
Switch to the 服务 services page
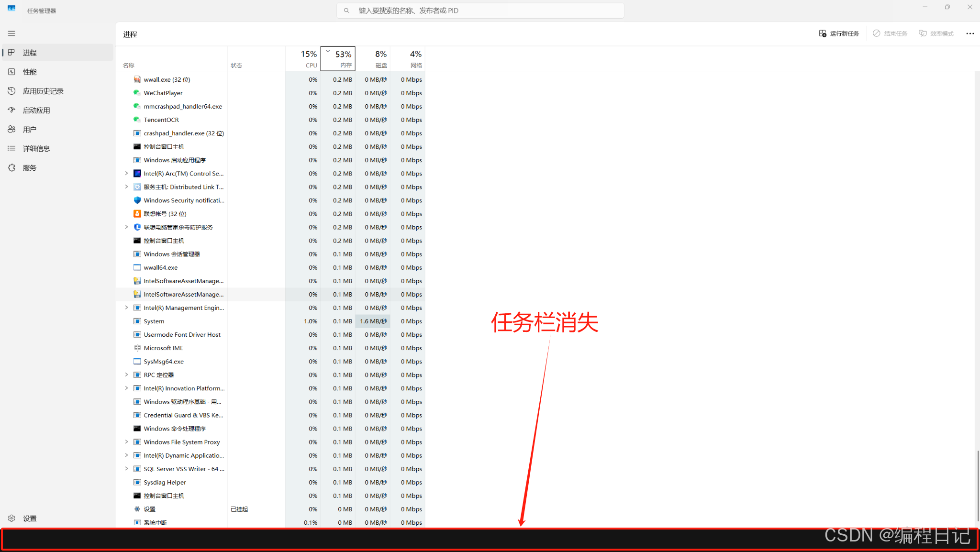[x=29, y=168]
